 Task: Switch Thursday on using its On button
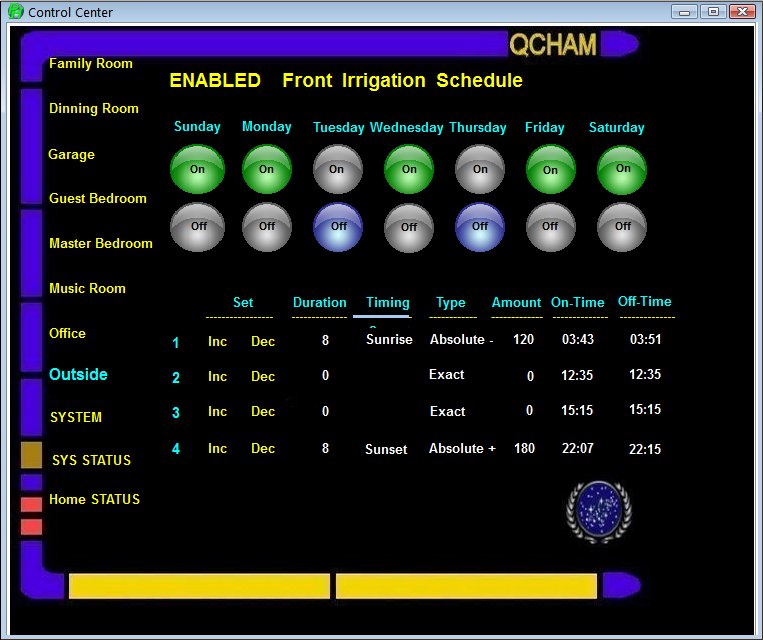click(480, 169)
